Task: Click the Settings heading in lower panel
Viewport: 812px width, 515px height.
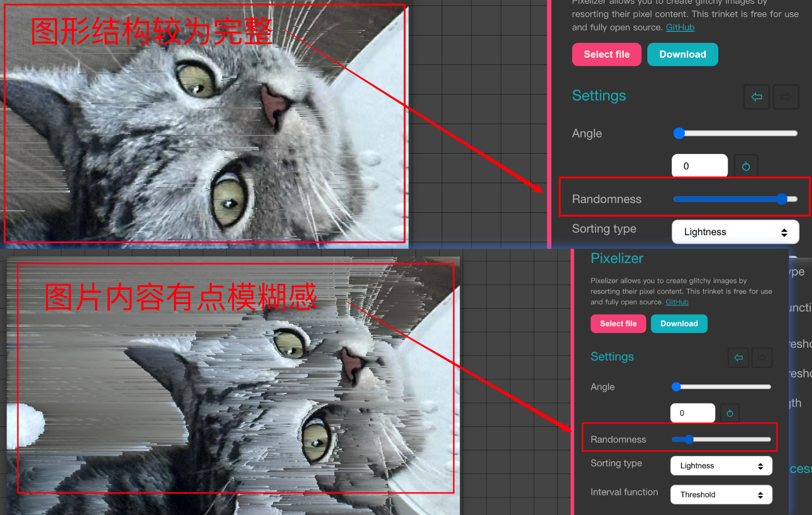Action: [x=612, y=357]
